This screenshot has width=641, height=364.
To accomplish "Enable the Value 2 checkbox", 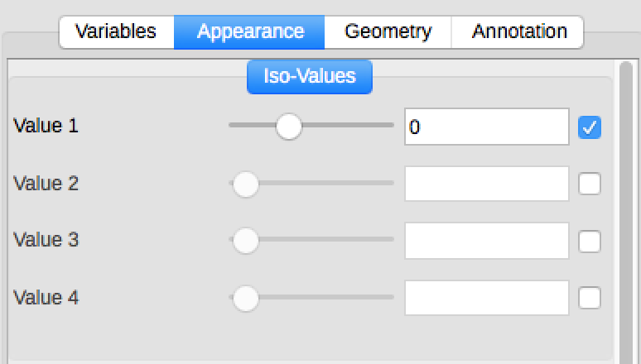I will coord(590,184).
